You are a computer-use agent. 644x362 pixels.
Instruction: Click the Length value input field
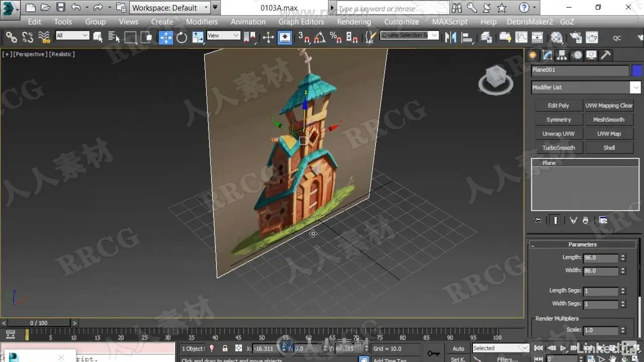point(600,257)
